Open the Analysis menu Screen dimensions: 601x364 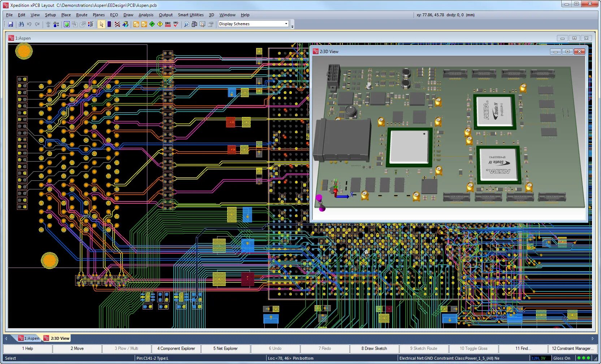pyautogui.click(x=146, y=15)
